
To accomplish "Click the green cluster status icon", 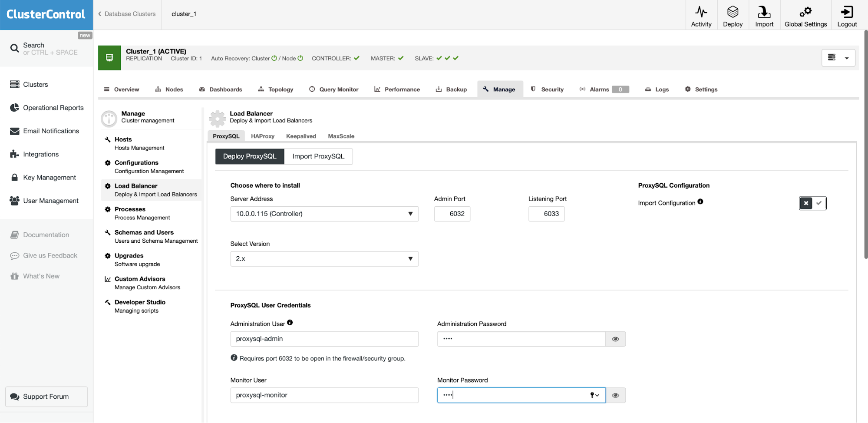I will pos(109,58).
